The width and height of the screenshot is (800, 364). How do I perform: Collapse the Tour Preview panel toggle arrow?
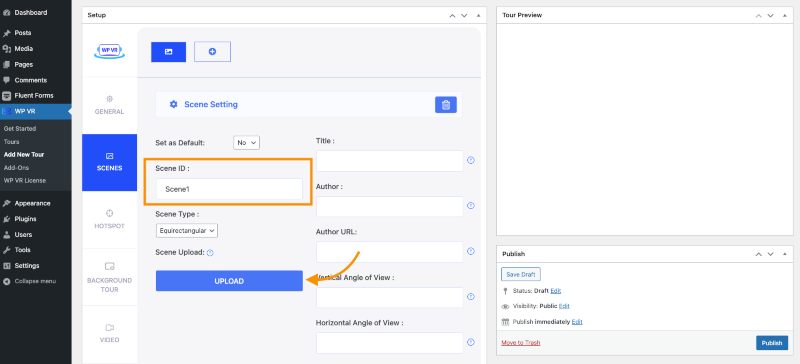tap(784, 15)
